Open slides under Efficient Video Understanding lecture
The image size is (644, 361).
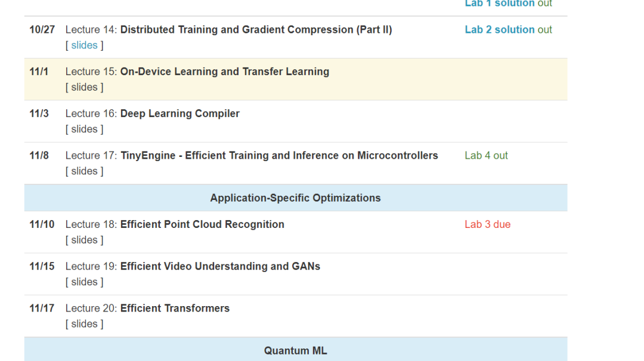coord(84,282)
